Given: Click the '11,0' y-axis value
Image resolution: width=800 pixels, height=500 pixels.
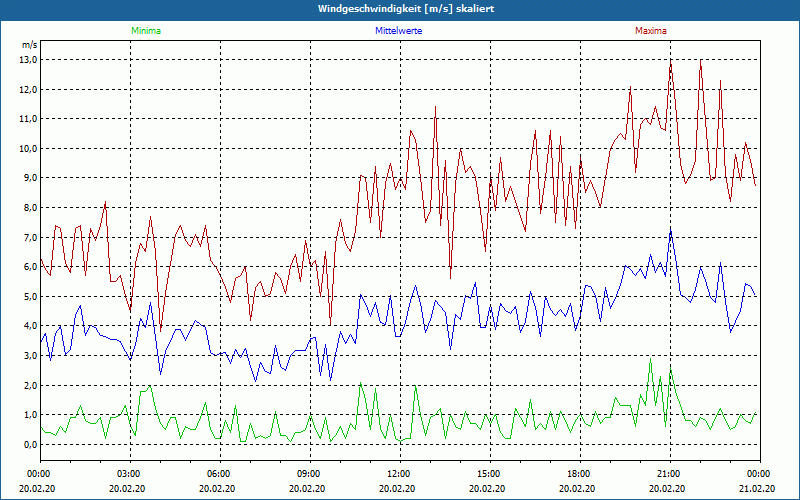Looking at the screenshot, I should (29, 119).
